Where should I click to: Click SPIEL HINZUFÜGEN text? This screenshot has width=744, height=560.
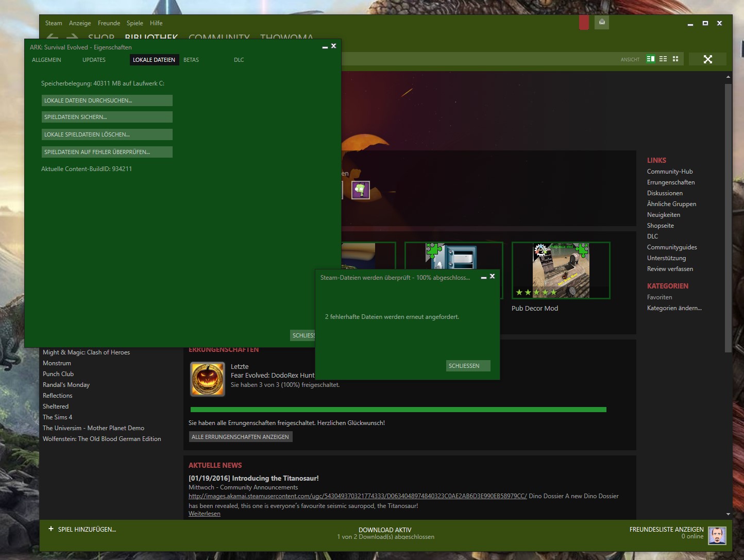(x=87, y=529)
